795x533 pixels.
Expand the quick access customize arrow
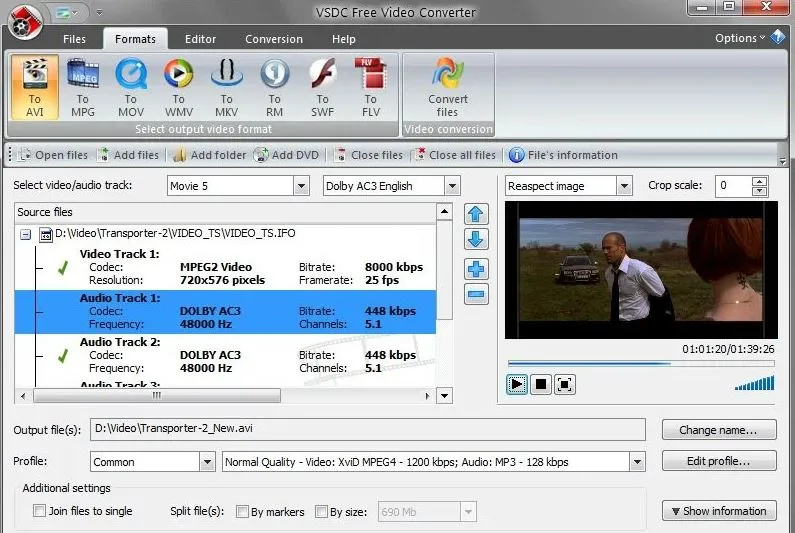(99, 13)
